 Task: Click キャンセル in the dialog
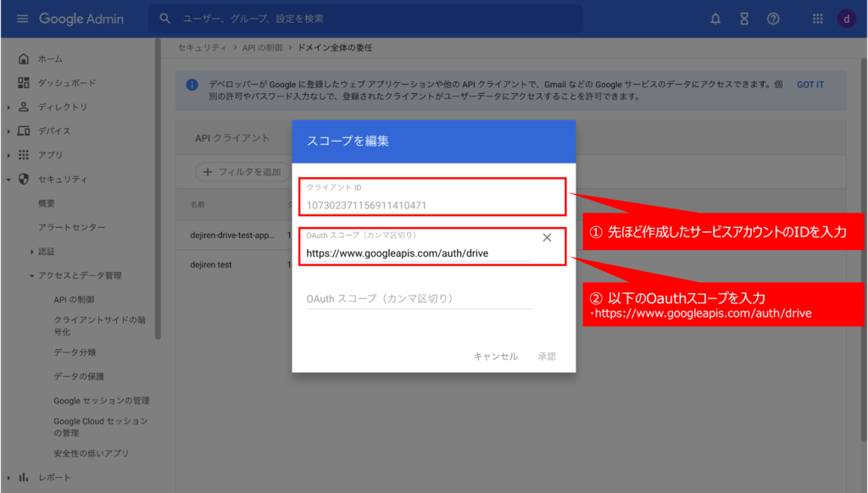point(495,357)
